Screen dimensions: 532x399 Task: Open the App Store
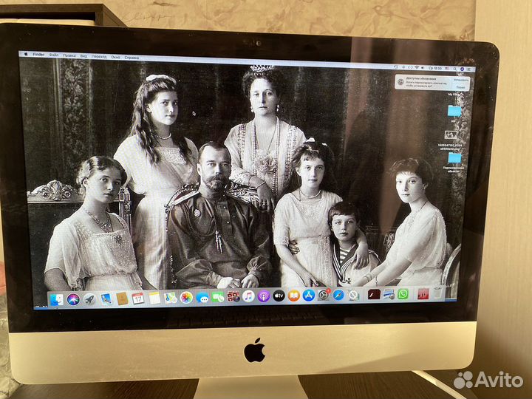click(309, 295)
